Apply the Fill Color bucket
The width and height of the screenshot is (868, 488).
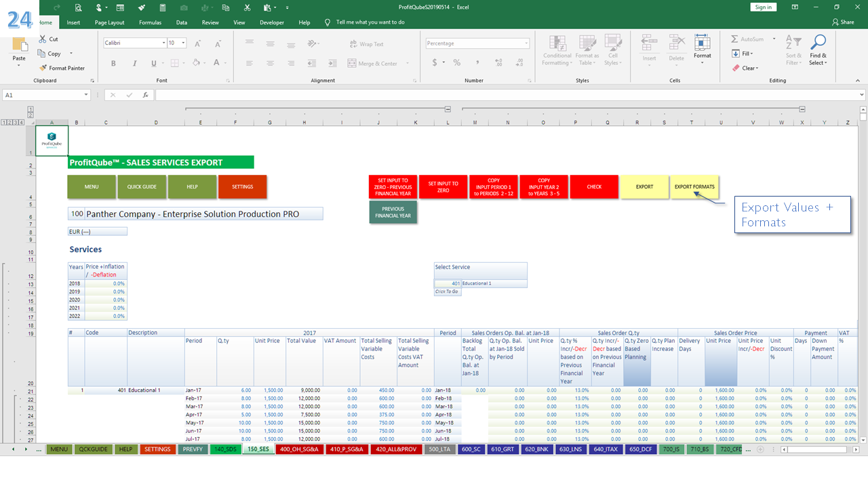(195, 63)
